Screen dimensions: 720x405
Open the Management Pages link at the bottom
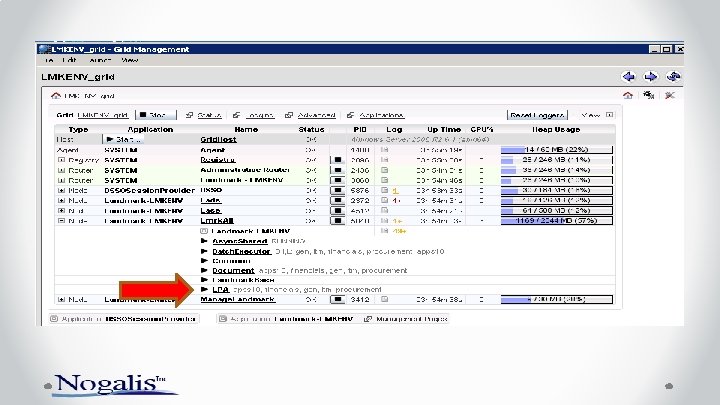[411, 319]
